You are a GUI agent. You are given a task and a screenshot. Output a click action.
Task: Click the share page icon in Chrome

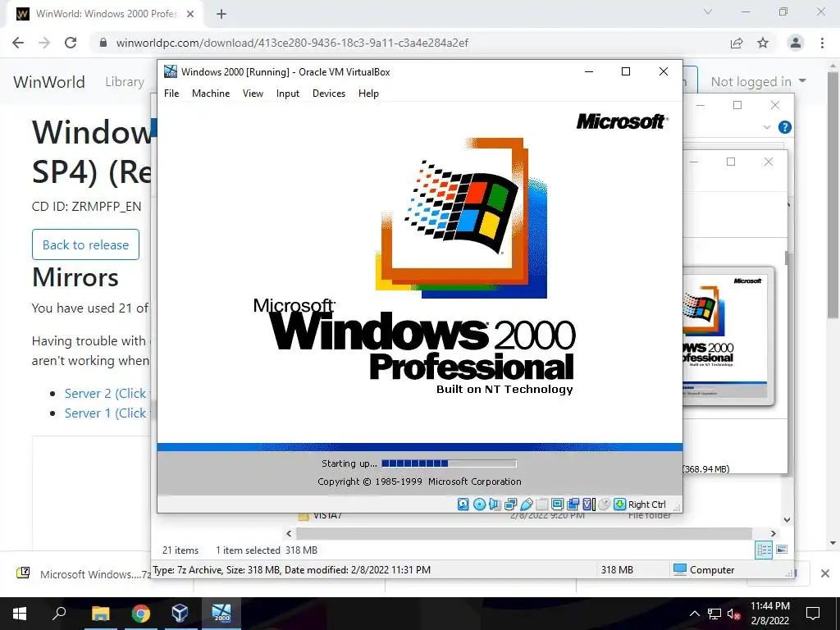737,43
